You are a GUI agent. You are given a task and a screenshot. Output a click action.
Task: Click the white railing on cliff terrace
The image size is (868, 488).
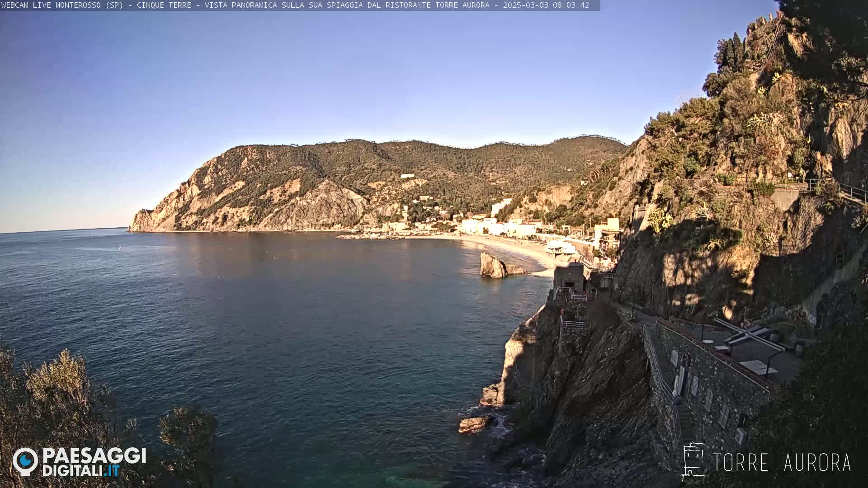pyautogui.click(x=573, y=324)
